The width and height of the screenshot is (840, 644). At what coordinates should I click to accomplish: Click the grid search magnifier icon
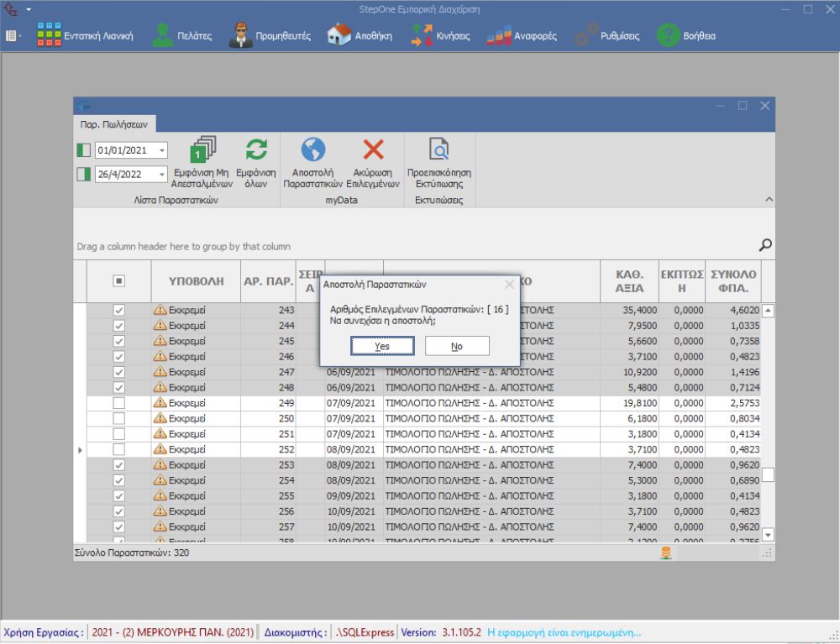pyautogui.click(x=764, y=245)
